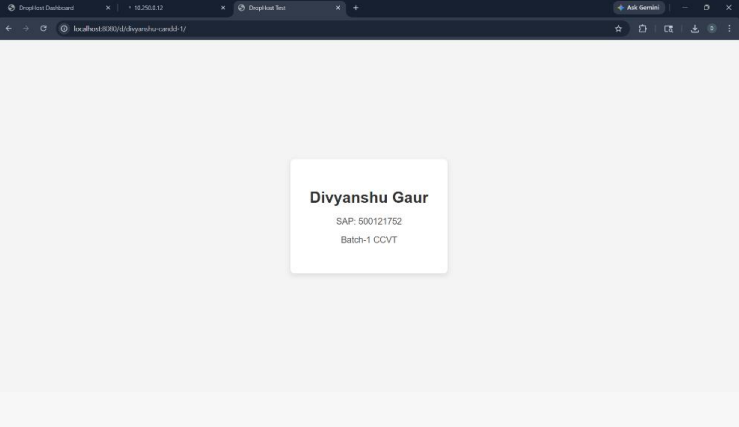
Task: Open the browser profile avatar
Action: [x=712, y=29]
